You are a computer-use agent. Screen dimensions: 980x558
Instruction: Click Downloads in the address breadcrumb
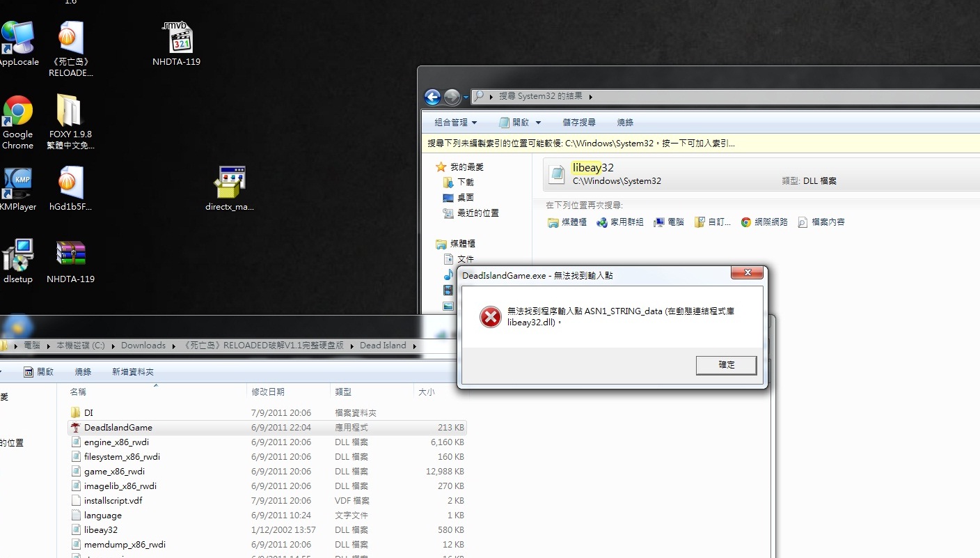(143, 346)
